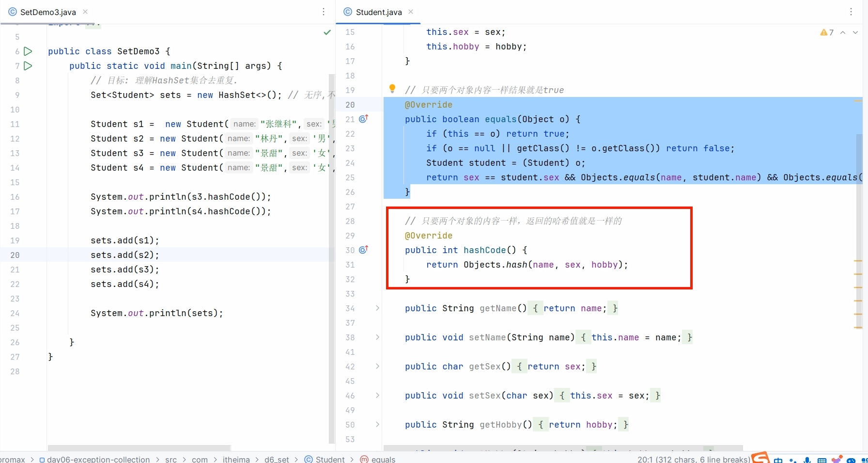Viewport: 868px width, 463px height.
Task: Click the Sogou voice input microphone
Action: tap(807, 460)
